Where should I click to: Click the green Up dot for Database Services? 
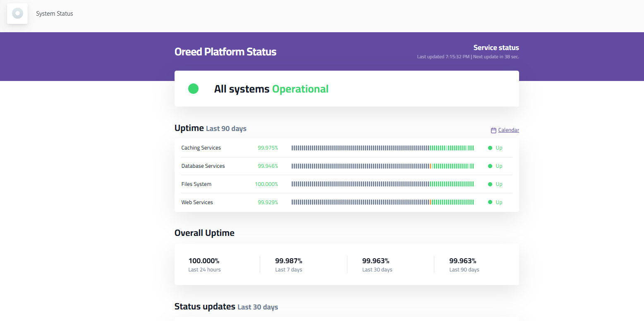pos(490,166)
